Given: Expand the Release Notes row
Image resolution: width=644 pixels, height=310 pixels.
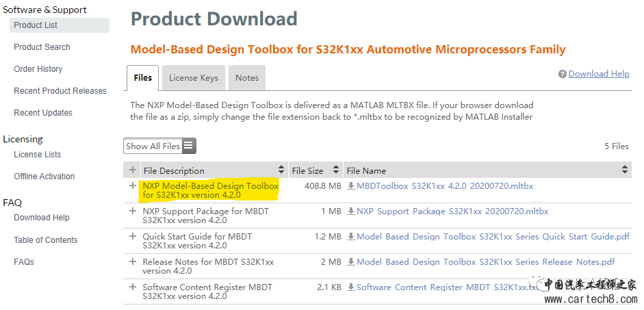Looking at the screenshot, I should 132,261.
